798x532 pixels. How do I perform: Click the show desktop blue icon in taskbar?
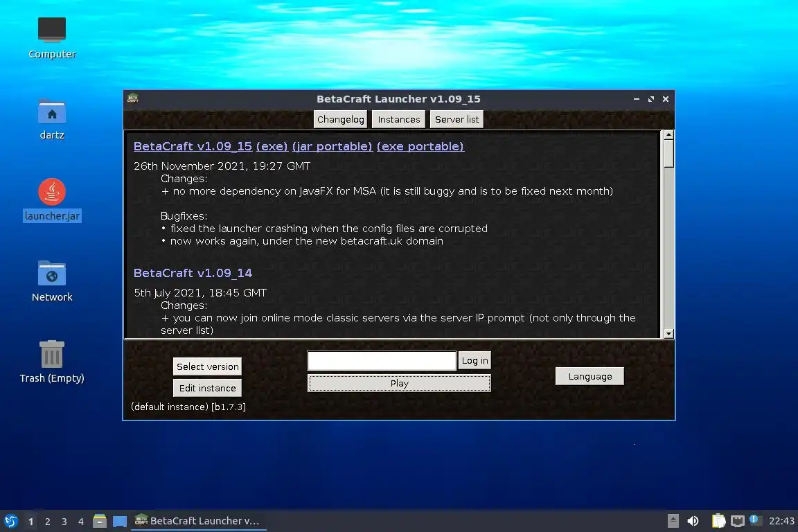[x=120, y=521]
